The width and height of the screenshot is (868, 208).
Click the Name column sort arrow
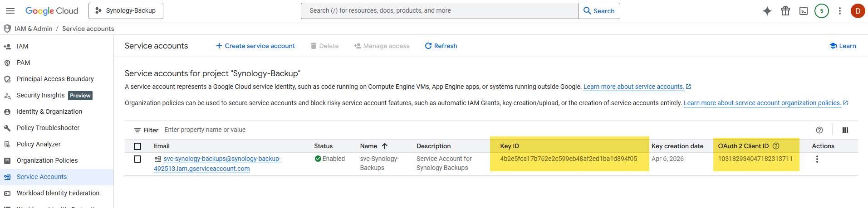click(x=385, y=146)
